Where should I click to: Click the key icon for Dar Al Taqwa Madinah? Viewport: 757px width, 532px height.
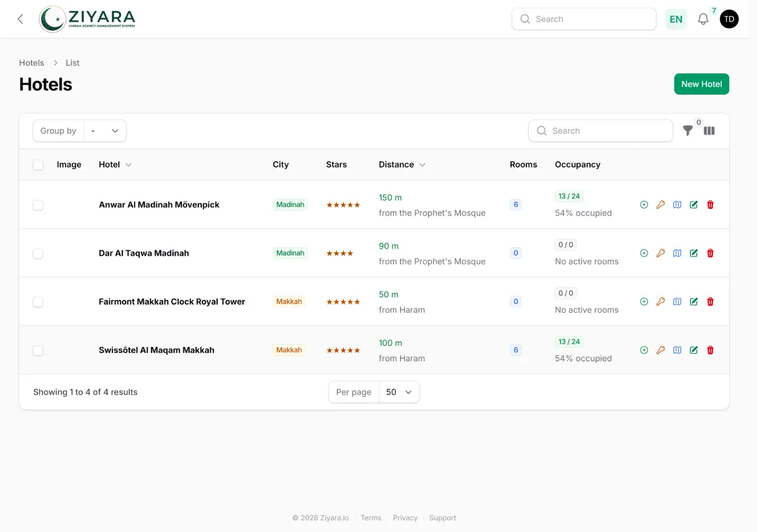click(661, 253)
